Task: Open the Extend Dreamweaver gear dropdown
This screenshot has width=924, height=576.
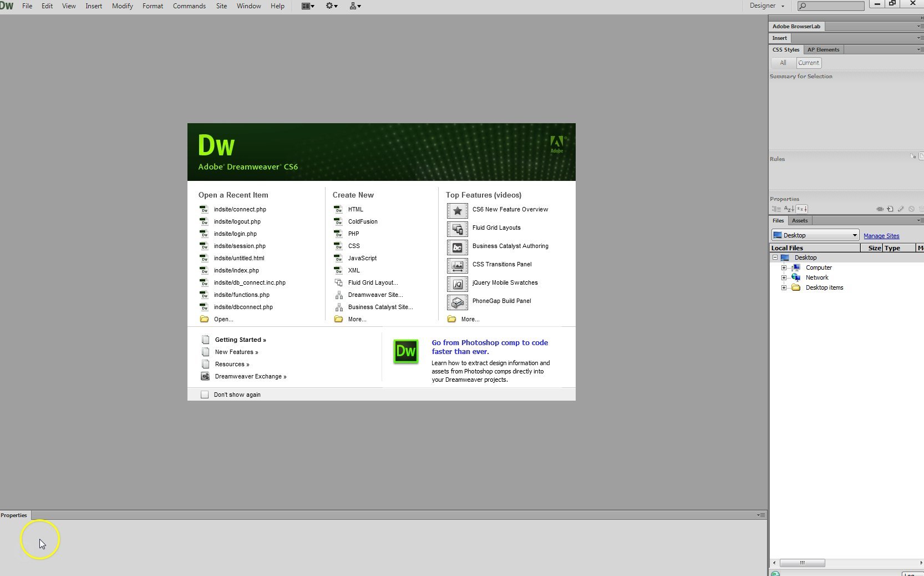Action: [332, 6]
